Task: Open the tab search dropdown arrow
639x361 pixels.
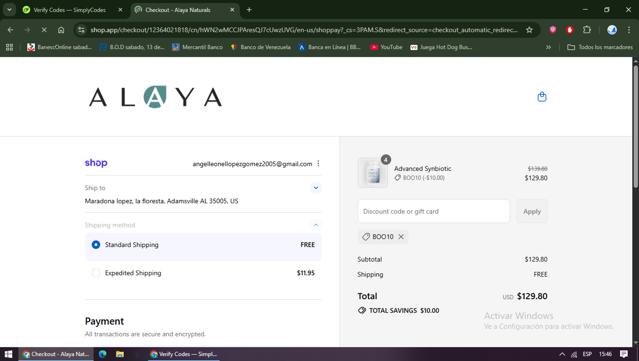Action: pos(9,10)
